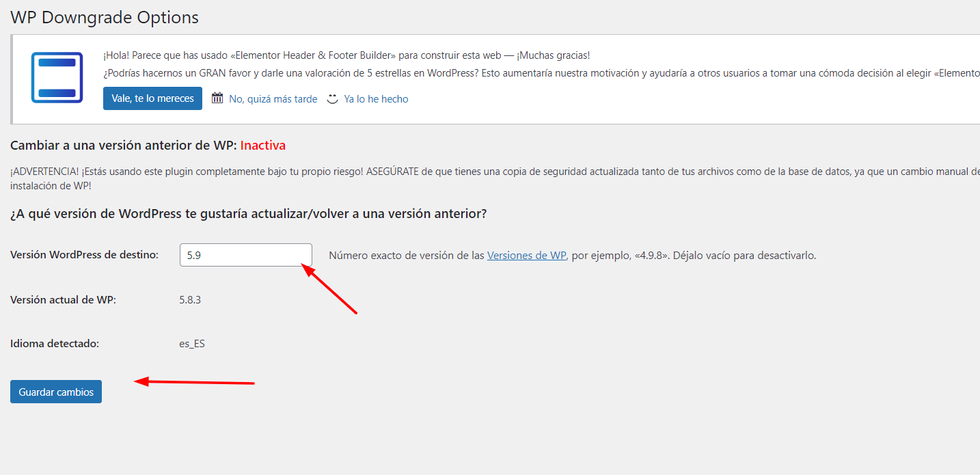Screen dimensions: 980x475
Task: Open the 'Versiones de WP' link
Action: point(526,256)
